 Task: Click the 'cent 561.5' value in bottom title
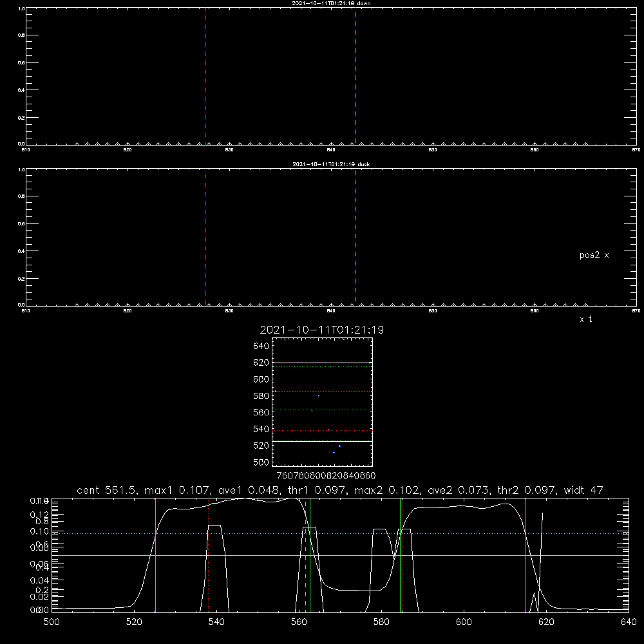(x=106, y=490)
